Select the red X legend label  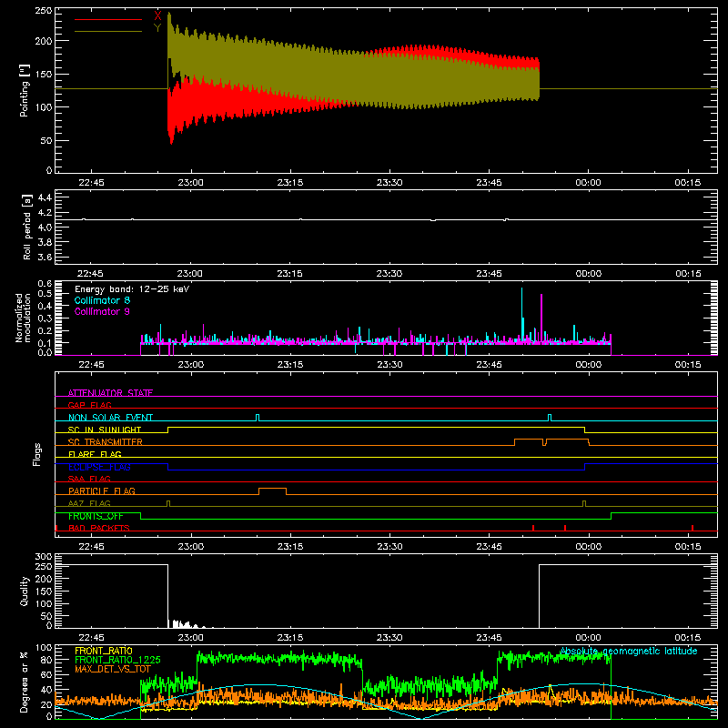[x=157, y=16]
